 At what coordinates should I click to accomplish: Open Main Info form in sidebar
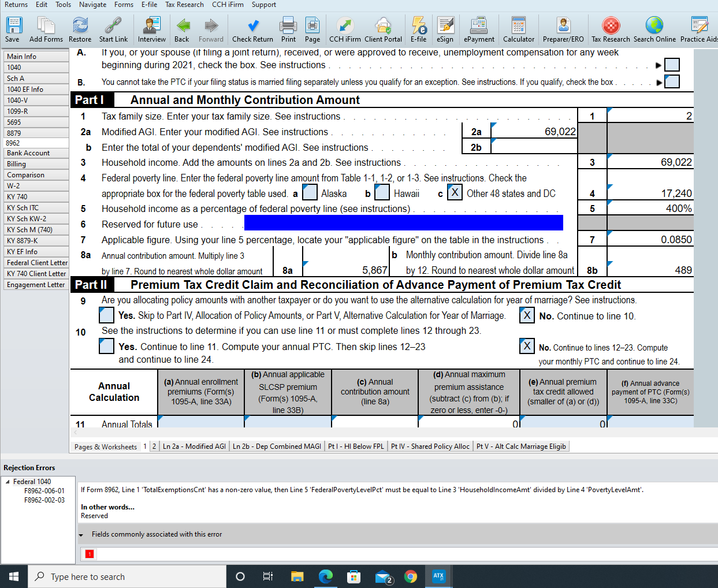tap(36, 57)
